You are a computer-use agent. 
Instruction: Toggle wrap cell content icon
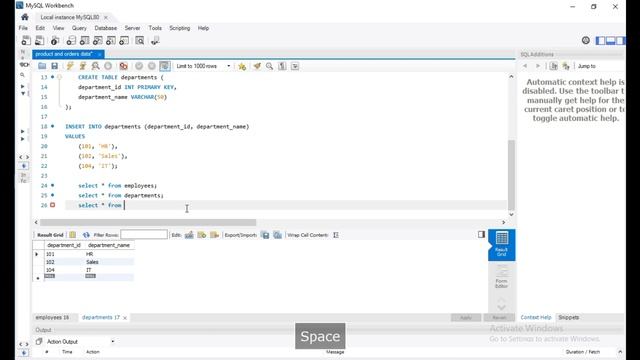336,235
